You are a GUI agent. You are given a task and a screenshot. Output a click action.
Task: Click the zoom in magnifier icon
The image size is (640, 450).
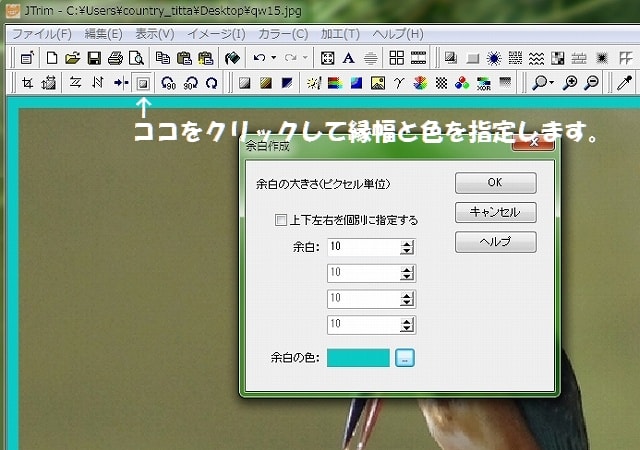click(x=570, y=83)
